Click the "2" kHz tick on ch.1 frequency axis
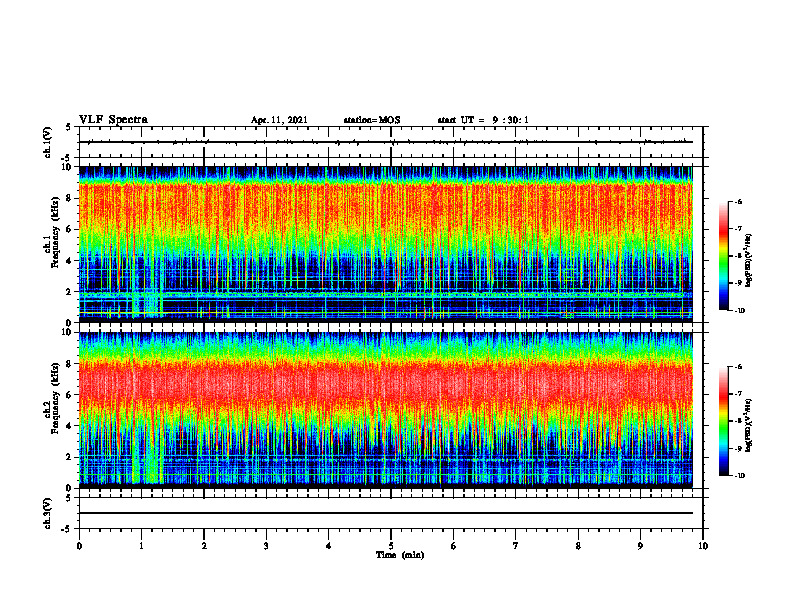The image size is (792, 612). pos(69,291)
